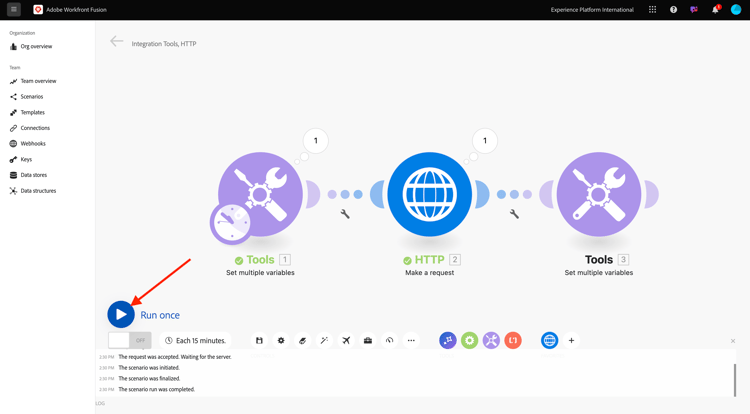Open the output bubble above the HTTP module
Viewport: 750px width, 414px height.
[x=485, y=141]
